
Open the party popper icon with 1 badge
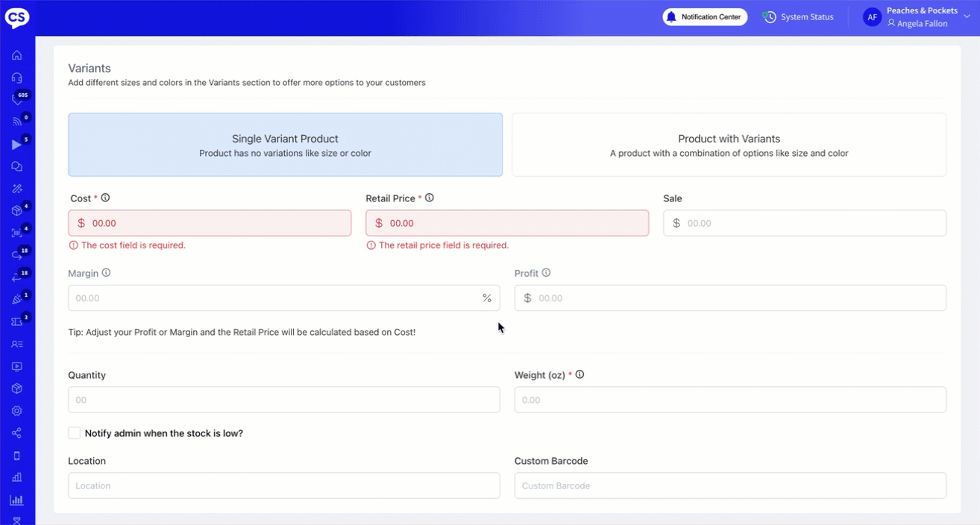(x=18, y=299)
